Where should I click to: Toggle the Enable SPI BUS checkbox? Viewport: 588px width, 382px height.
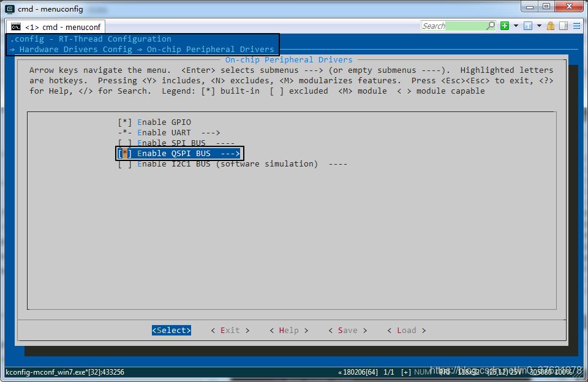click(x=125, y=143)
